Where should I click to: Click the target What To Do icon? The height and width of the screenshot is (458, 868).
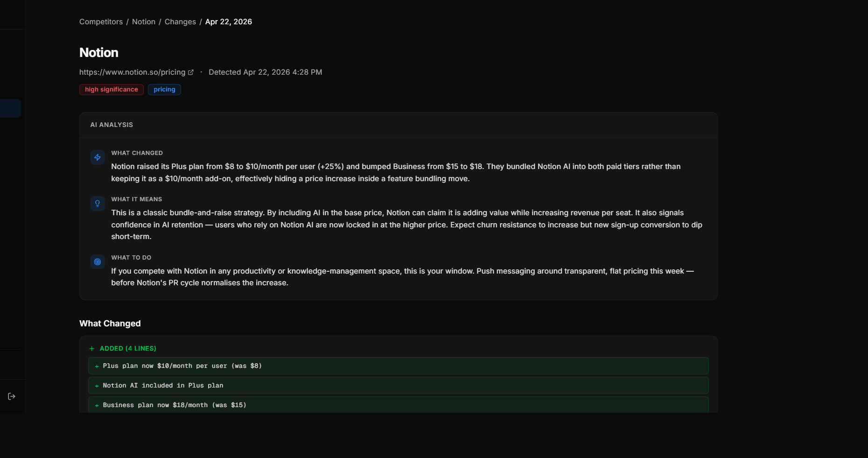pos(98,262)
